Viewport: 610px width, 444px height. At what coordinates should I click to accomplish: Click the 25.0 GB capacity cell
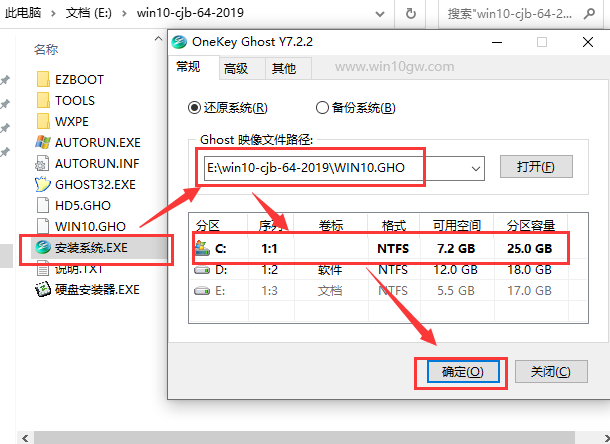click(529, 248)
